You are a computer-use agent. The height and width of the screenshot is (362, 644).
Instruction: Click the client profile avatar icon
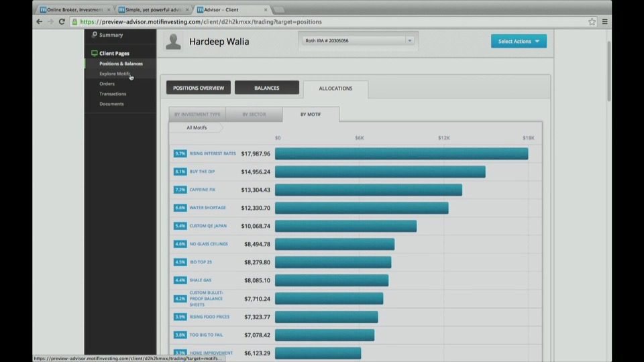(173, 42)
